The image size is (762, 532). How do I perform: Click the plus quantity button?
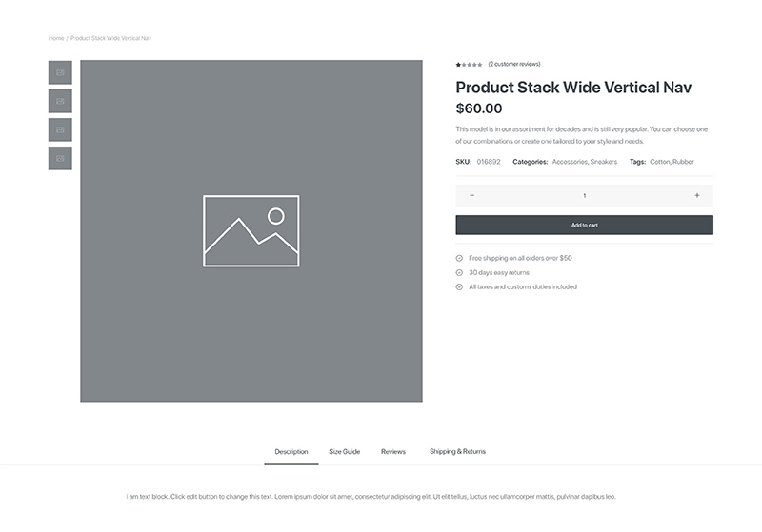coord(697,196)
